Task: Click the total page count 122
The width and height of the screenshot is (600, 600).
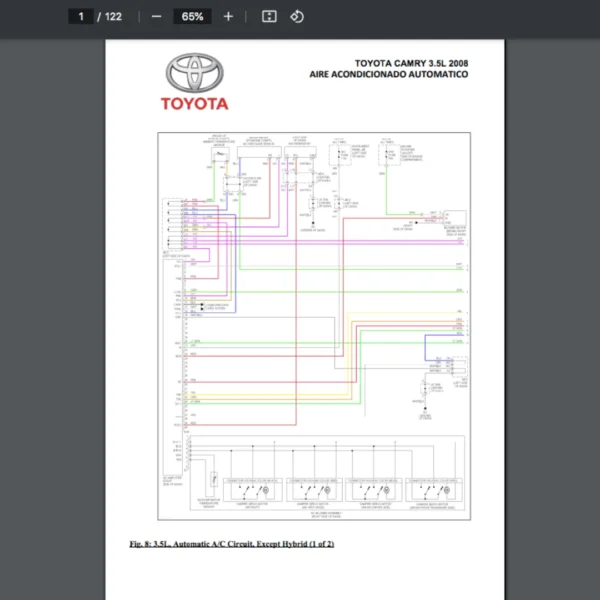Action: [x=113, y=17]
